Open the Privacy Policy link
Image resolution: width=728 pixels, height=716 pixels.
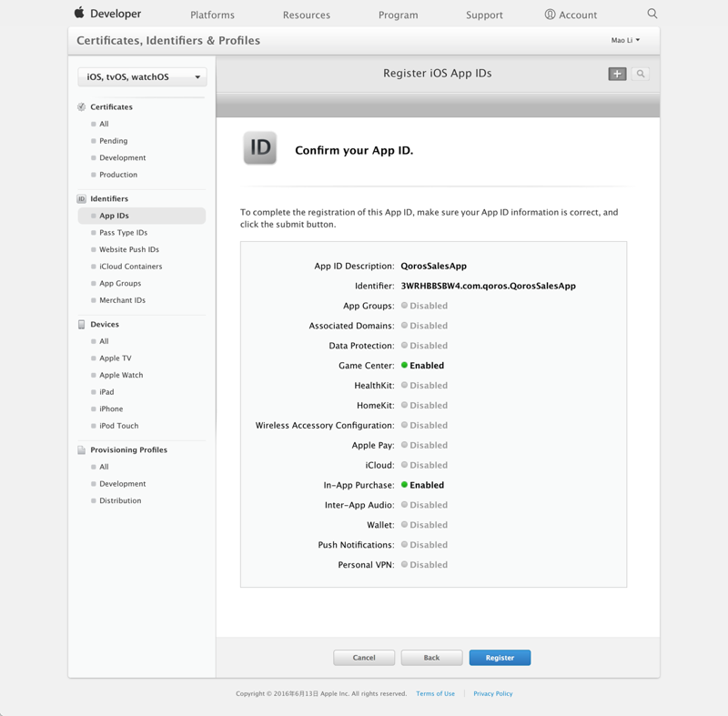pyautogui.click(x=492, y=693)
